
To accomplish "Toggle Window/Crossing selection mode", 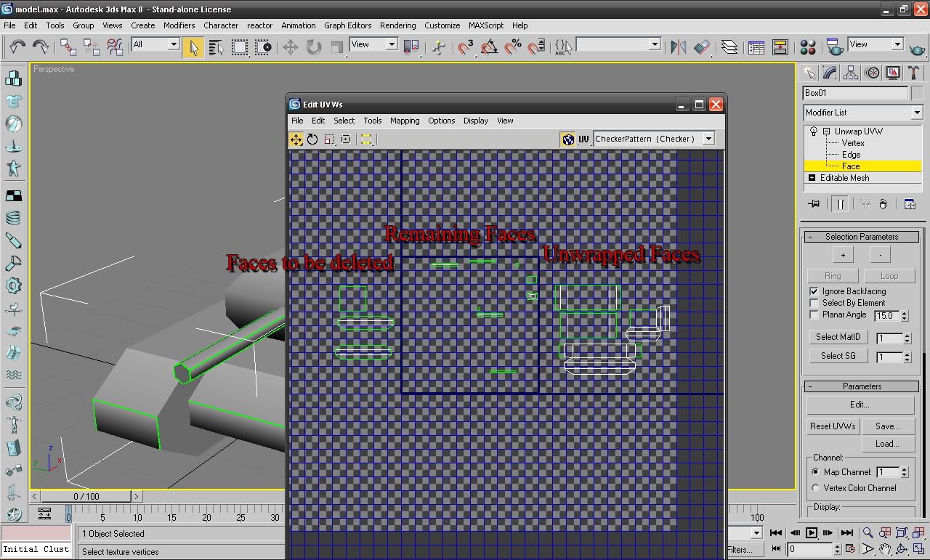I will click(x=263, y=47).
